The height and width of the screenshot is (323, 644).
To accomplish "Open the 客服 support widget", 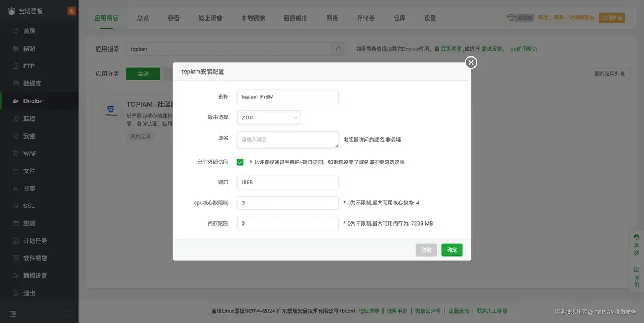I will click(636, 244).
